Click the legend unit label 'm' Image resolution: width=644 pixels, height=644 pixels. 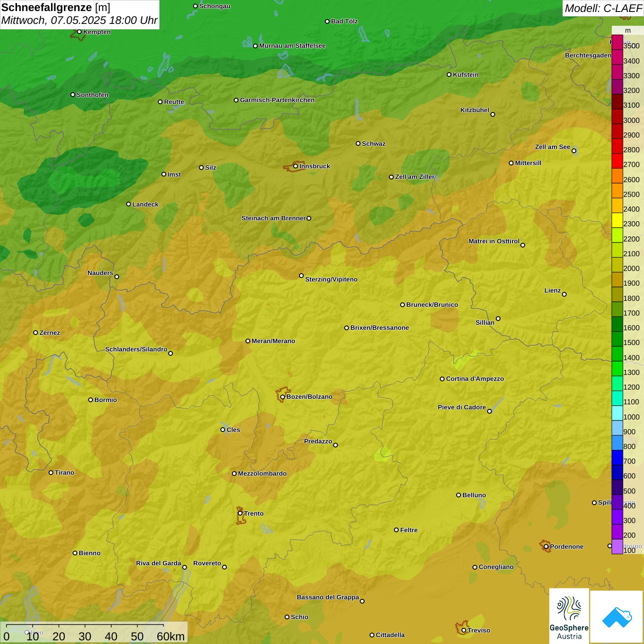pyautogui.click(x=628, y=30)
